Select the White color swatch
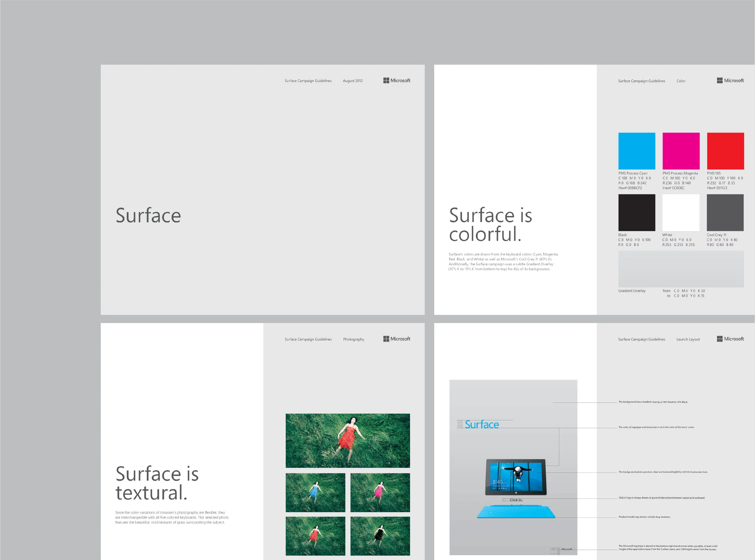The height and width of the screenshot is (560, 755). point(681,213)
